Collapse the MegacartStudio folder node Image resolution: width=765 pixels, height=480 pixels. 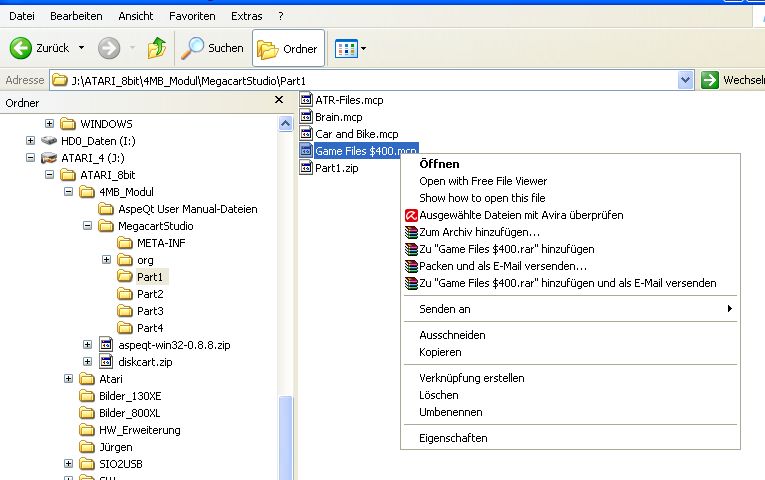pos(87,225)
